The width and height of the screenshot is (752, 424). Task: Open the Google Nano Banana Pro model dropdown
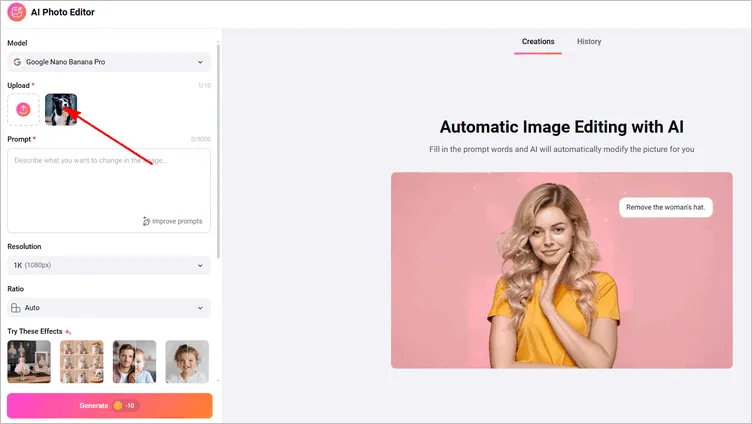109,62
